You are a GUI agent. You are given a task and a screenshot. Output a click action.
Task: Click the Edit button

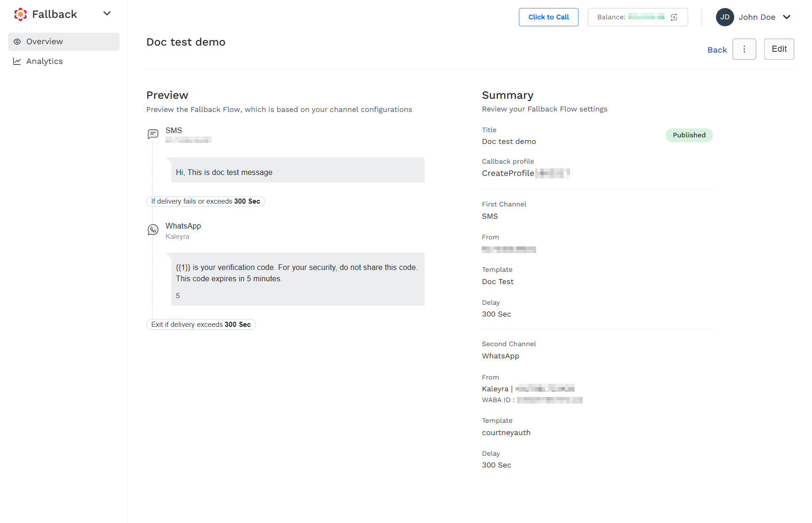point(779,49)
